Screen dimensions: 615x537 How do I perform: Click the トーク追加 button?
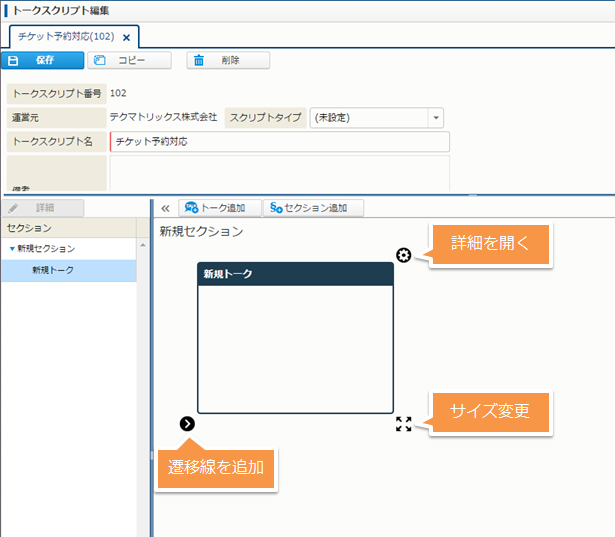(219, 208)
